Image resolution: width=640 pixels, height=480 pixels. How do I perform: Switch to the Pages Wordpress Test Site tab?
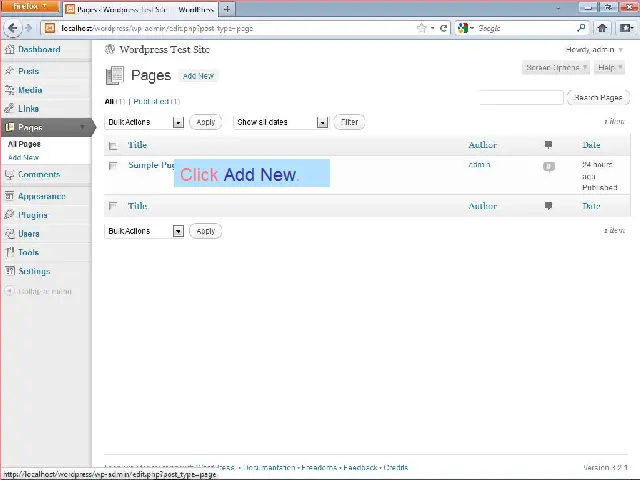pos(140,9)
